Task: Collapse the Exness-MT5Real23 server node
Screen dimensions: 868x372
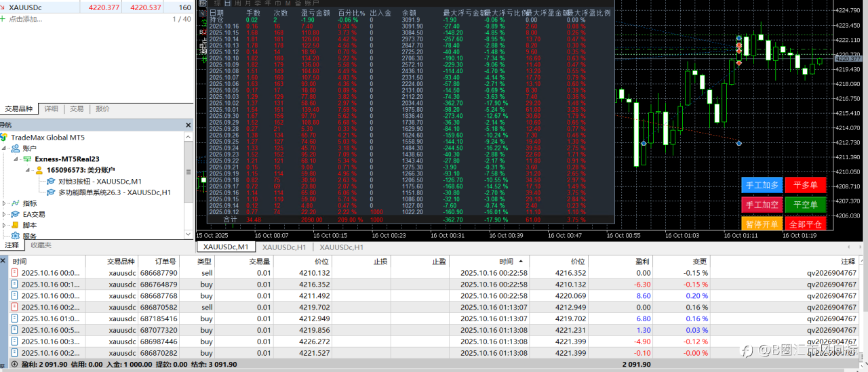Action: point(16,160)
